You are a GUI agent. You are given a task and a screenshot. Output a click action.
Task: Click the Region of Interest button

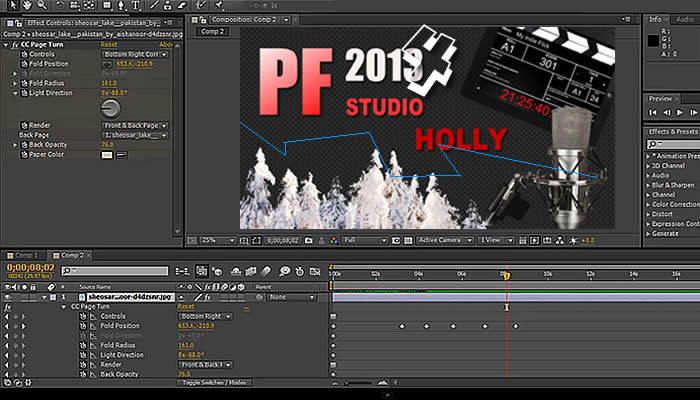coord(396,240)
